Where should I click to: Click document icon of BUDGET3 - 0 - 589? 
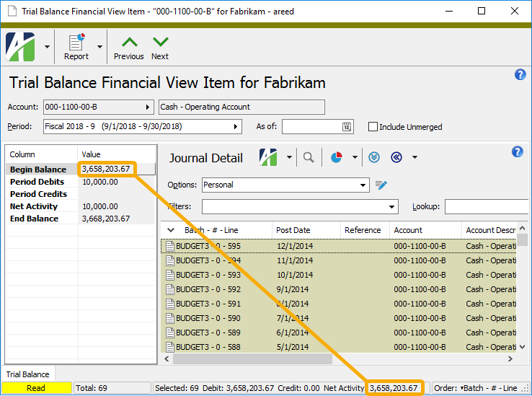pyautogui.click(x=170, y=333)
